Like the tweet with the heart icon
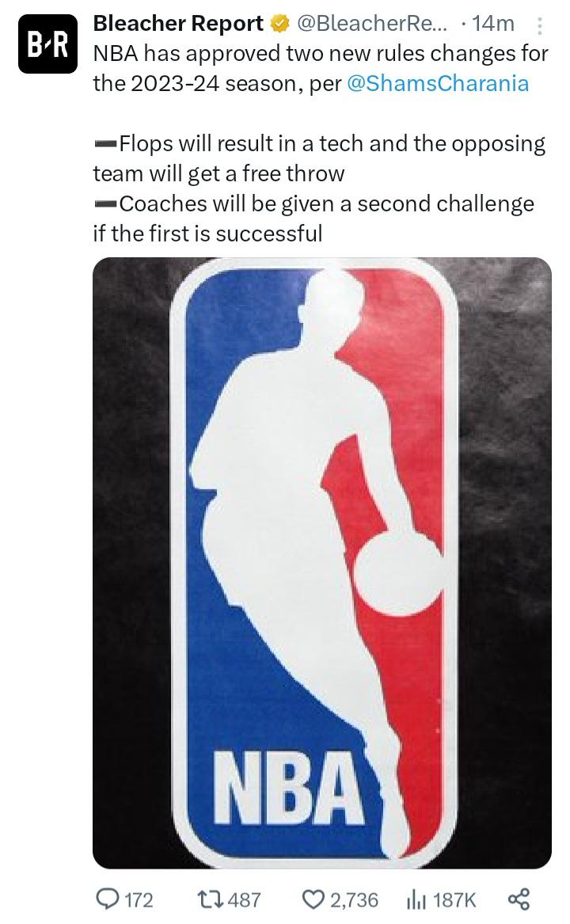Screen dimensions: 570x924 313,899
